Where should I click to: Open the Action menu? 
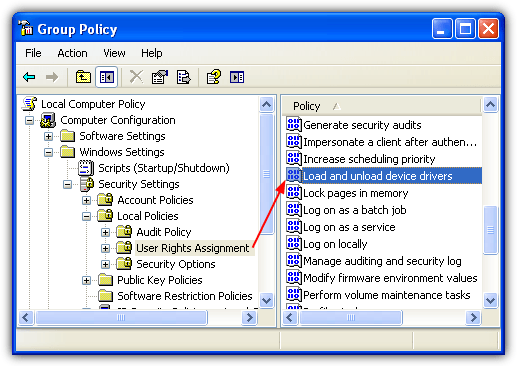pos(72,53)
